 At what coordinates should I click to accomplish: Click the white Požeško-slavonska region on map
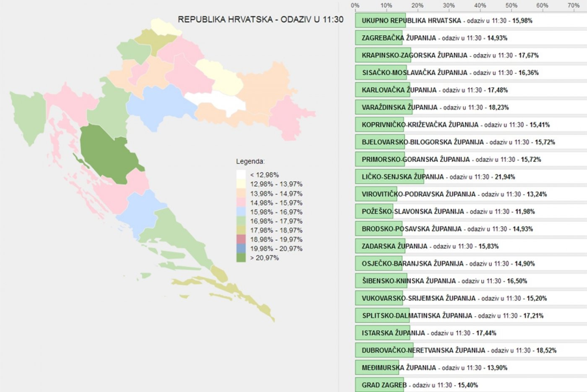coord(216,101)
